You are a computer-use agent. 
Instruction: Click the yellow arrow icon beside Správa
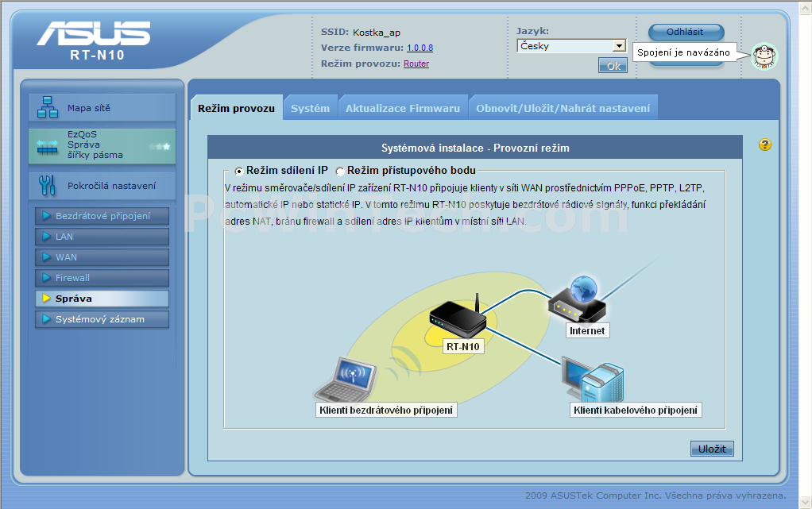coord(46,299)
